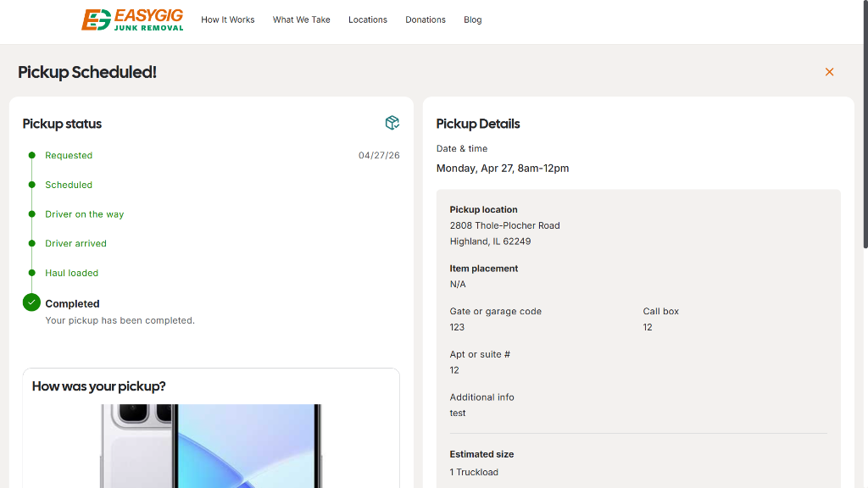Click the 2808 Thole-Plocher Road address line
Screen dimensions: 868x488
pyautogui.click(x=505, y=225)
